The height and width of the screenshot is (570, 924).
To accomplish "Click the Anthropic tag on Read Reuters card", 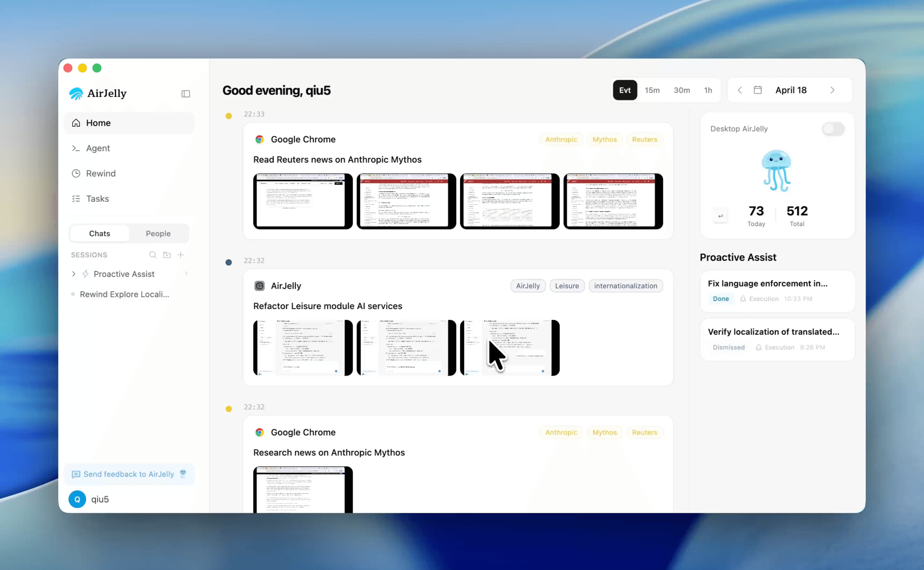I will click(561, 139).
